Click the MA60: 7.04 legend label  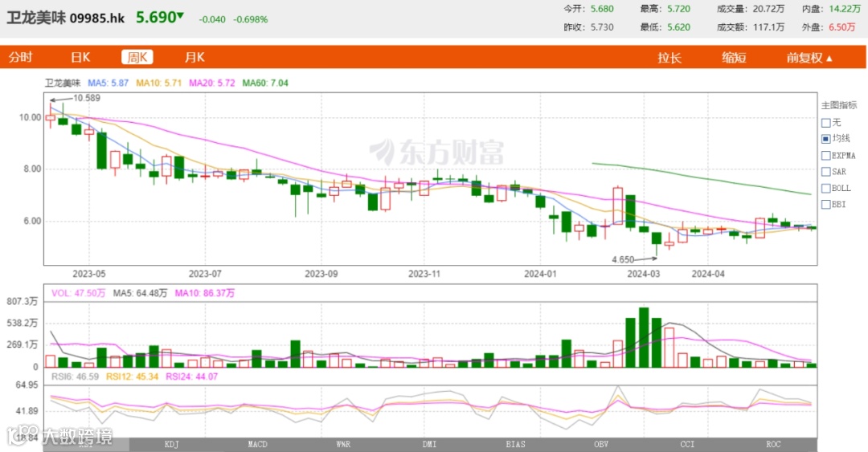pyautogui.click(x=265, y=83)
